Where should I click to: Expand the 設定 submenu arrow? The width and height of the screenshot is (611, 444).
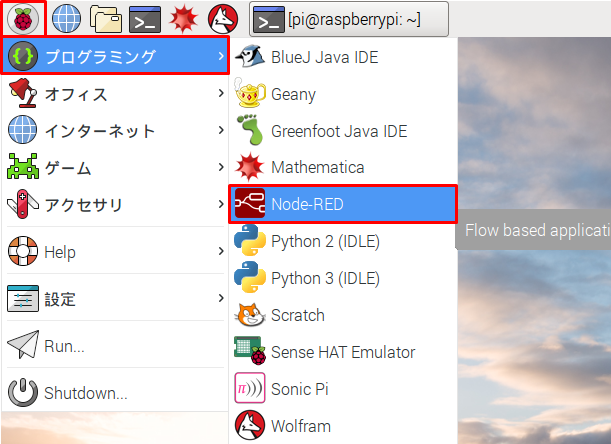pyautogui.click(x=221, y=298)
